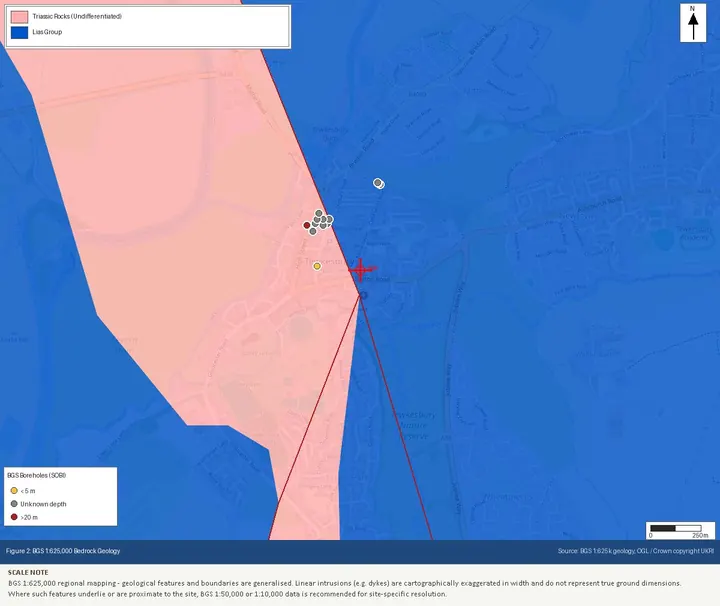
Task: Select the small blue circle at fault junction
Action: click(x=363, y=295)
